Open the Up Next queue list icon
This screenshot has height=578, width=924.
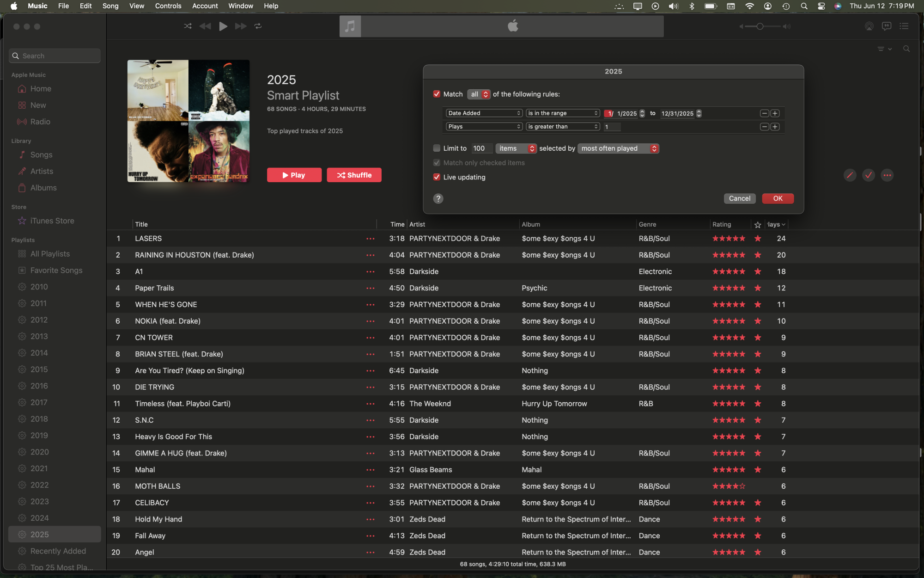[904, 26]
